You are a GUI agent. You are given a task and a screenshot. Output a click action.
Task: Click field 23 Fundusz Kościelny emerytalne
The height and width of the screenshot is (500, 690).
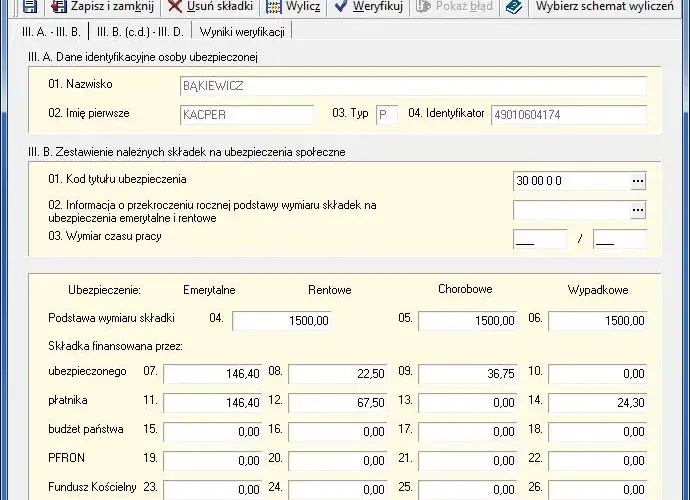coord(213,490)
